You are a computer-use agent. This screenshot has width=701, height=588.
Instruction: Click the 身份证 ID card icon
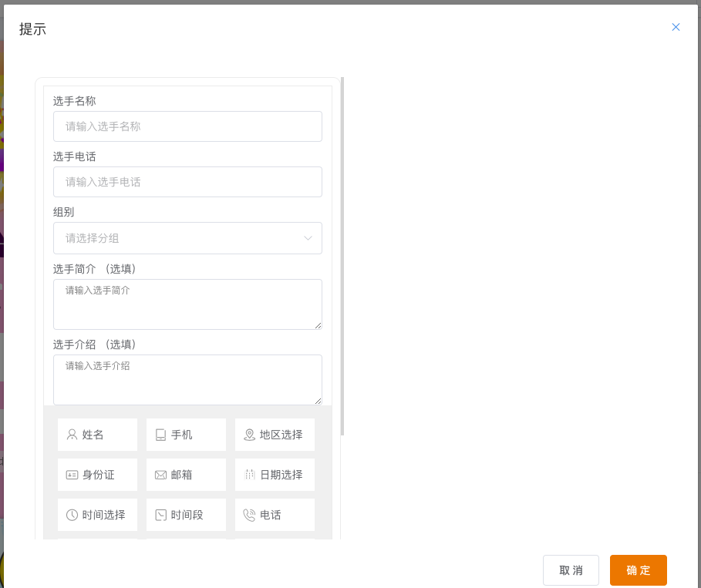click(x=72, y=475)
